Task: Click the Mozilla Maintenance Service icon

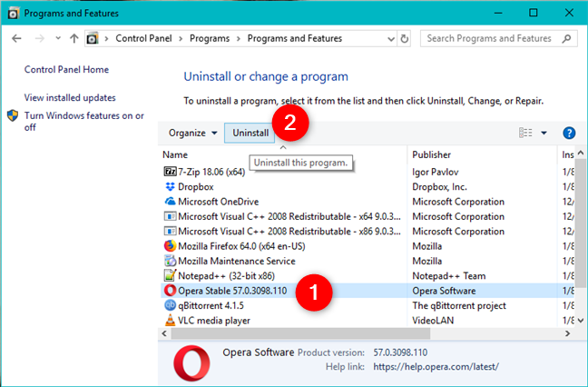Action: [170, 261]
